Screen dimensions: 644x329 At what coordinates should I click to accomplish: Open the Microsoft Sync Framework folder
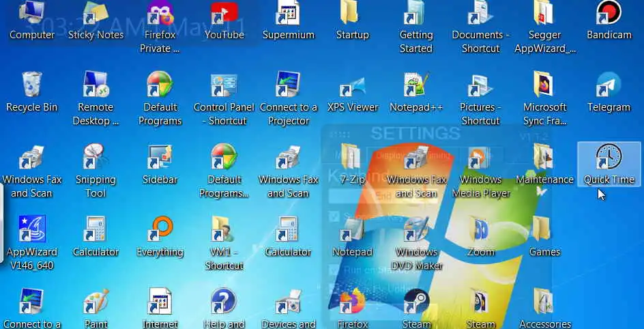544,84
